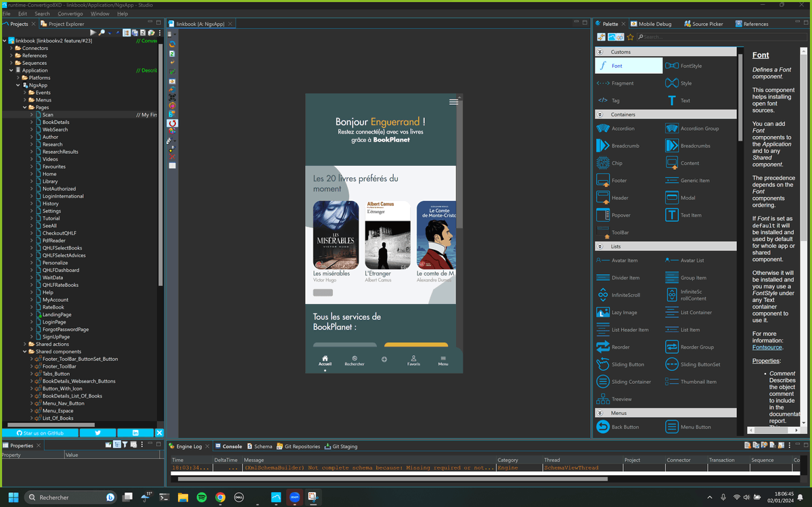Click the highlighted red refresh icon in emulator toolbar

pos(171,123)
